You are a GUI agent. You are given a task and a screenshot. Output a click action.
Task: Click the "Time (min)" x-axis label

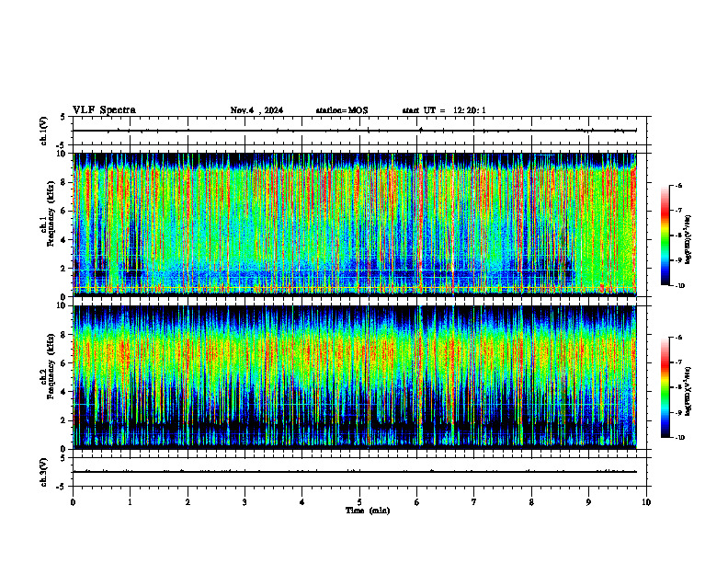pyautogui.click(x=368, y=511)
